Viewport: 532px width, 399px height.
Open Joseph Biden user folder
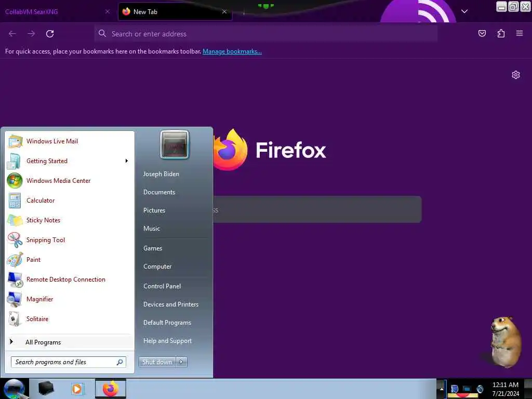(161, 174)
